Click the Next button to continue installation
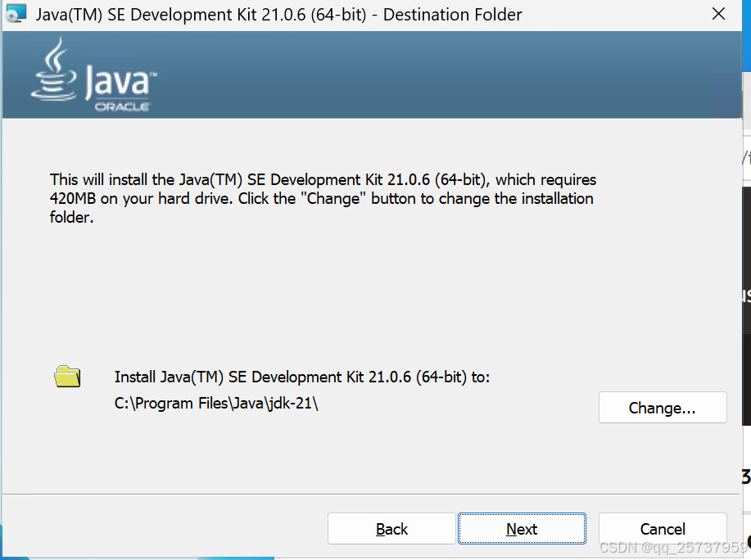Image resolution: width=751 pixels, height=560 pixels. coord(522,528)
